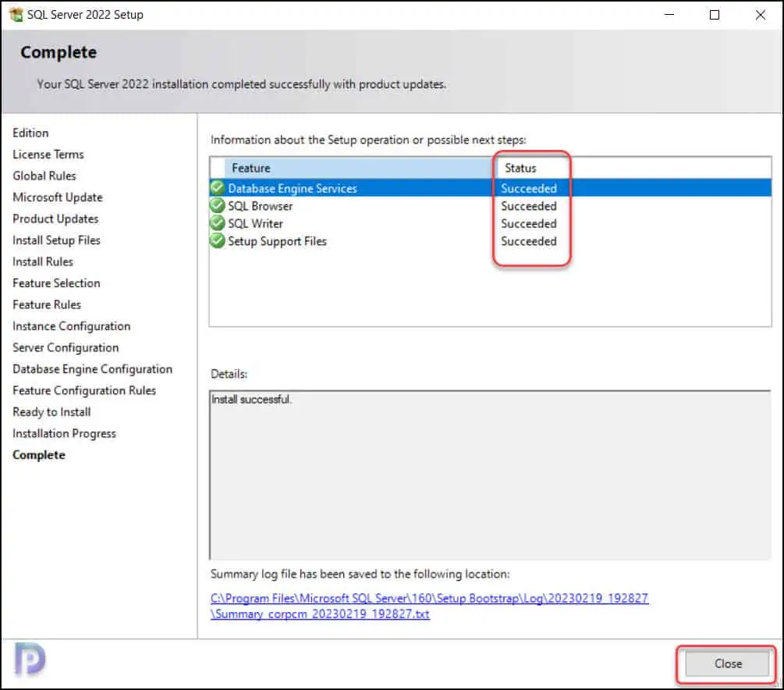This screenshot has height=690, width=784.
Task: Click the green check icon beside SQL Writer
Action: point(218,222)
